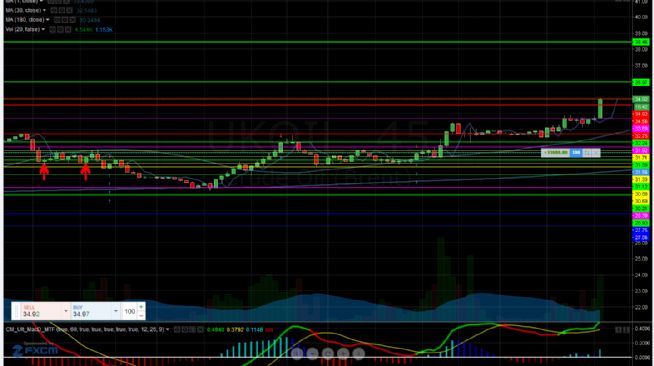Click the SELL 34.92 button
Viewport: 654px width, 366px height.
(41, 311)
